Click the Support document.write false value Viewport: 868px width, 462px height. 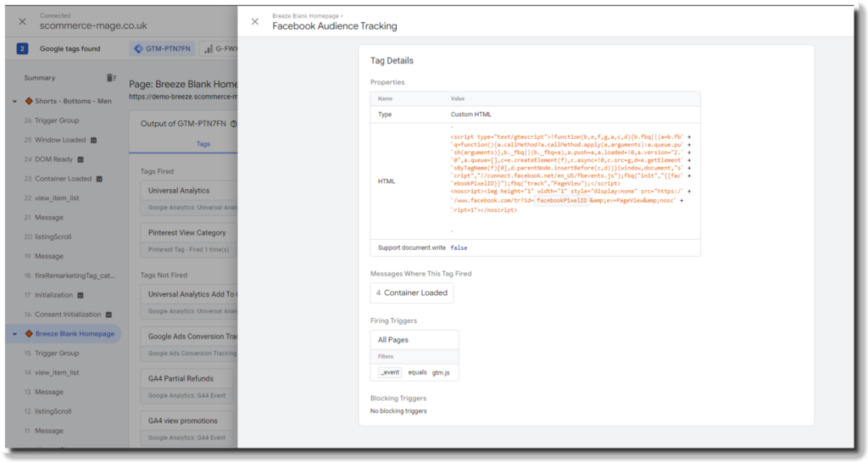click(459, 248)
